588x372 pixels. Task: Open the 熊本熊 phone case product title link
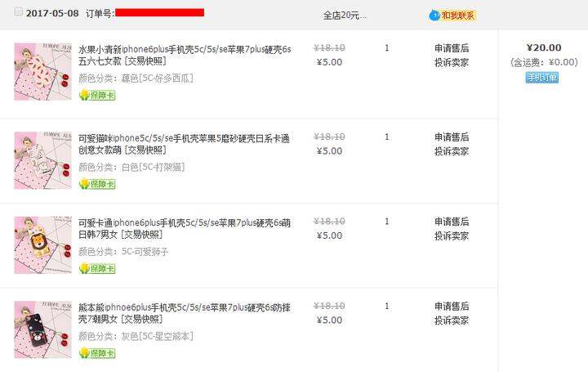pyautogui.click(x=185, y=313)
